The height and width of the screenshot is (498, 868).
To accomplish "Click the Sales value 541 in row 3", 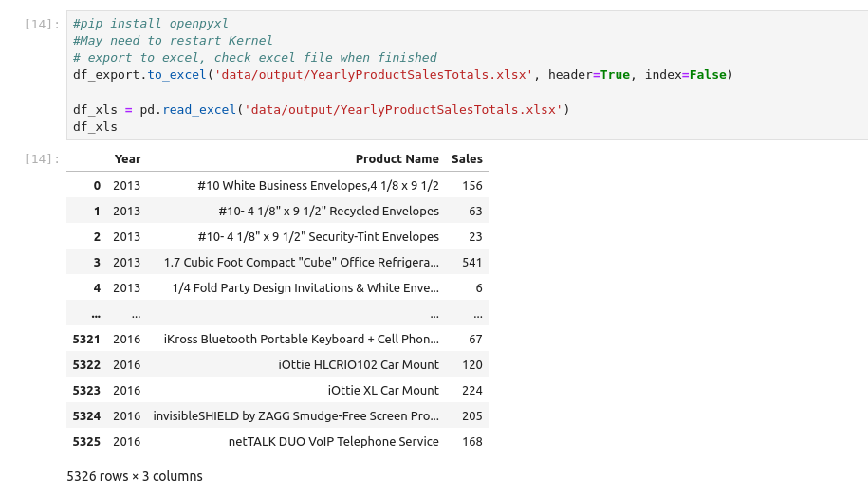I will tap(471, 262).
